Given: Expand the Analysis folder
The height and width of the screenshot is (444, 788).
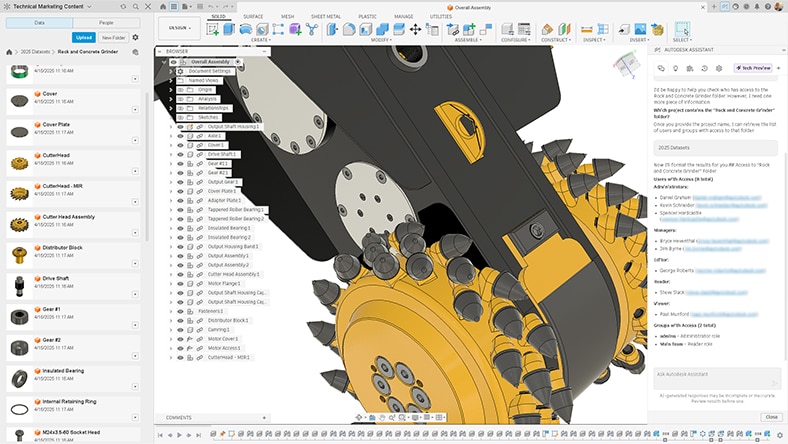Looking at the screenshot, I should (171, 99).
